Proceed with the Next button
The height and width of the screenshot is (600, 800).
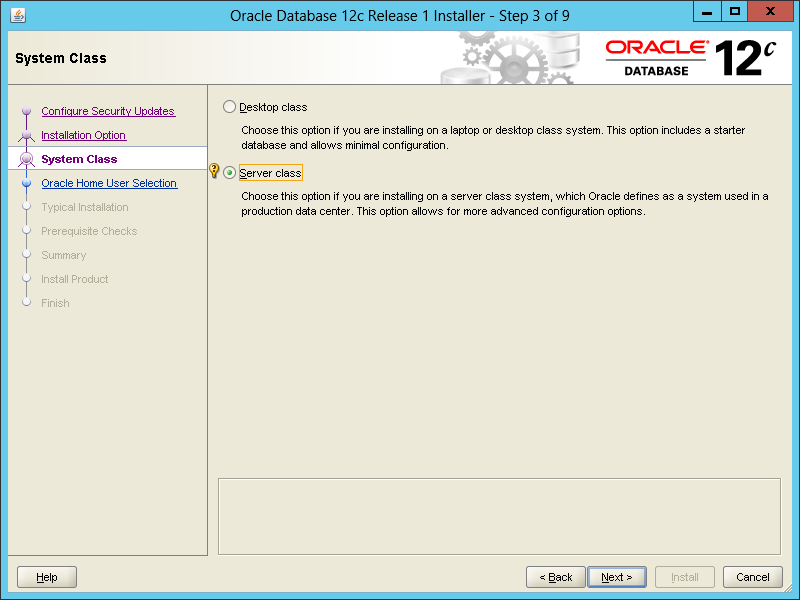tap(617, 577)
